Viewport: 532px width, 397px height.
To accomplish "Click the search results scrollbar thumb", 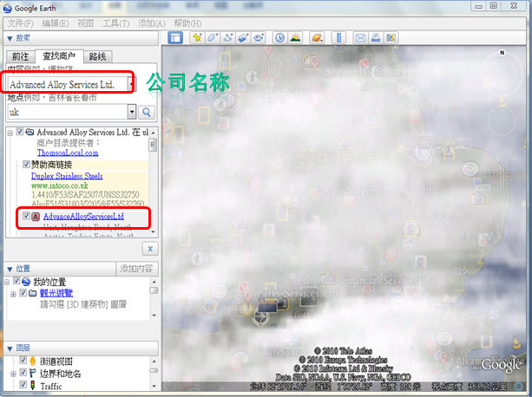I will [x=153, y=145].
